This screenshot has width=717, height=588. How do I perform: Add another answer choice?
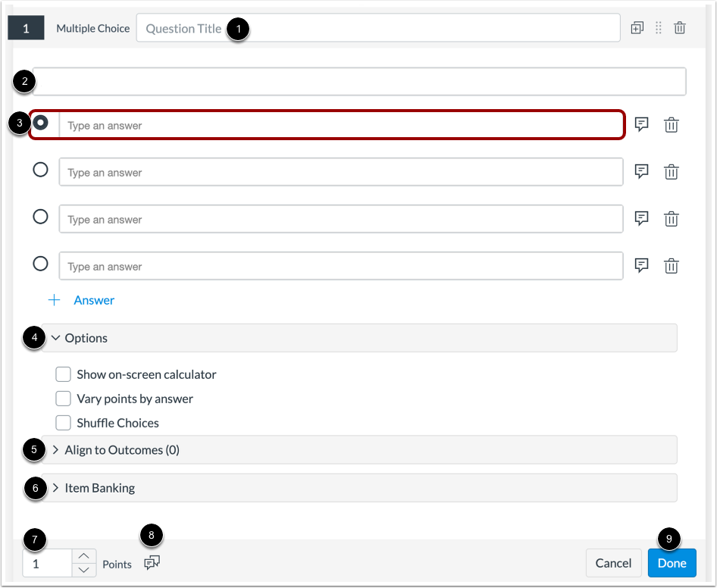coord(81,300)
